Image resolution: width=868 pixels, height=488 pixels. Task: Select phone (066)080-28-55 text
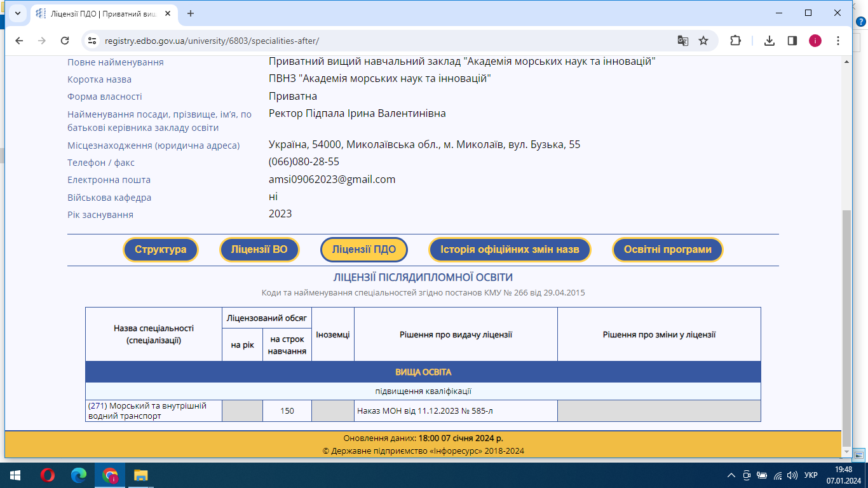[x=304, y=162]
